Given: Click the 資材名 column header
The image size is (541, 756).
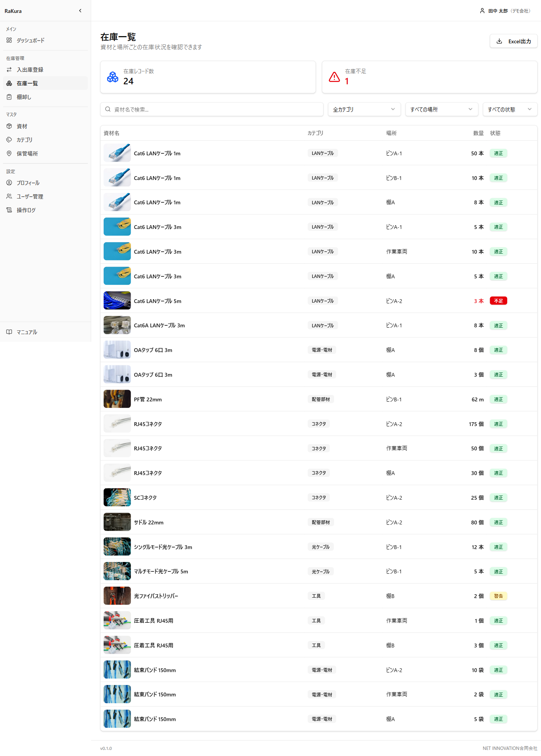Looking at the screenshot, I should pyautogui.click(x=112, y=133).
